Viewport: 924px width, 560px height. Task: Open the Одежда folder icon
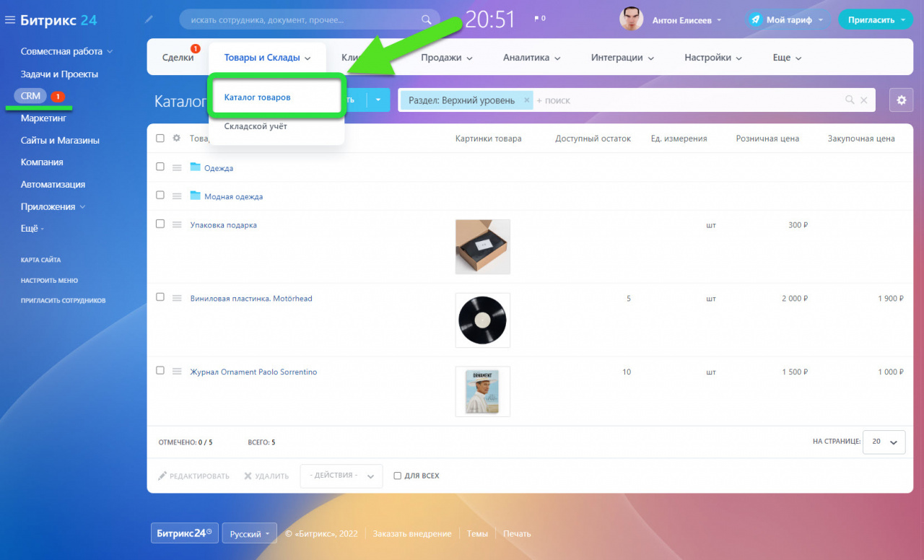(195, 167)
